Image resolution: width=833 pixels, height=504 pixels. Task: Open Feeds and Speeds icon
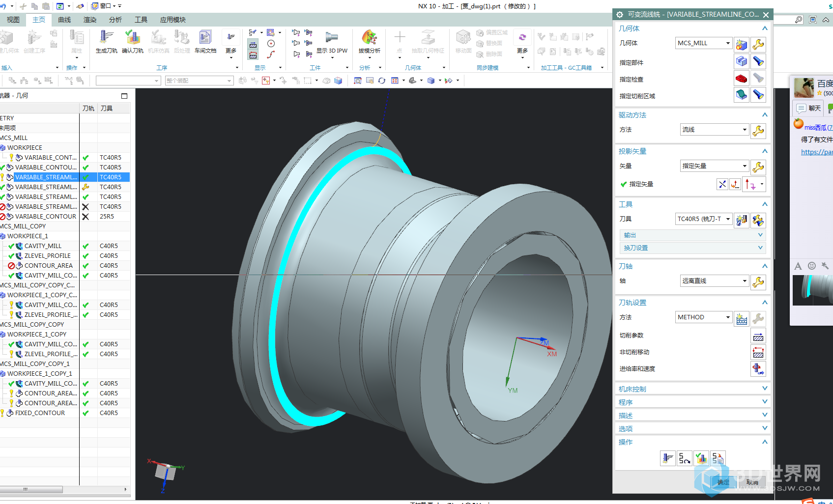[758, 369]
